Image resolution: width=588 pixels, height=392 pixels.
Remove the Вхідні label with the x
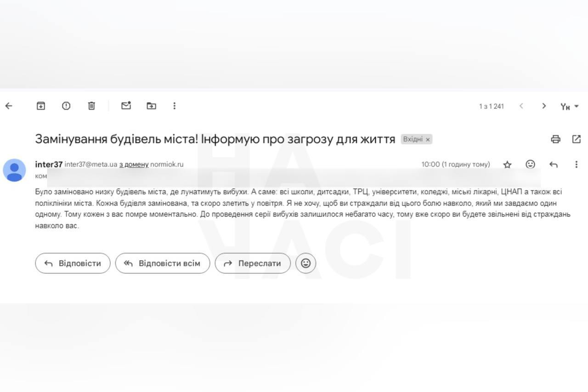pos(428,139)
